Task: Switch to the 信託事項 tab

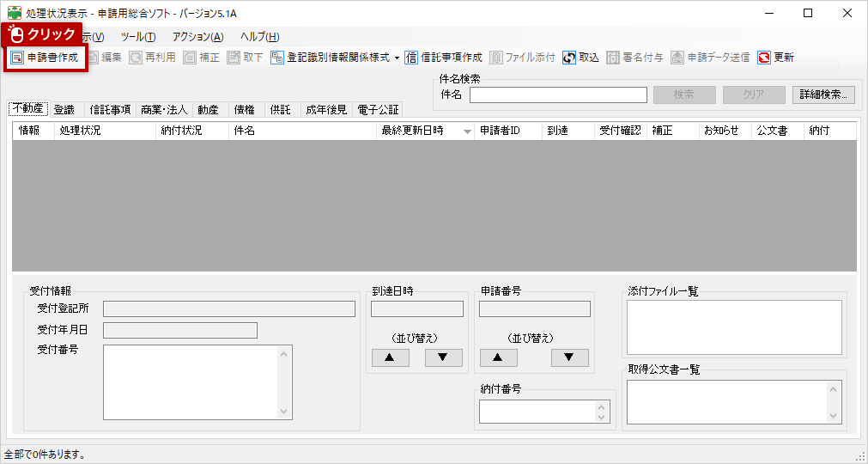Action: point(110,110)
